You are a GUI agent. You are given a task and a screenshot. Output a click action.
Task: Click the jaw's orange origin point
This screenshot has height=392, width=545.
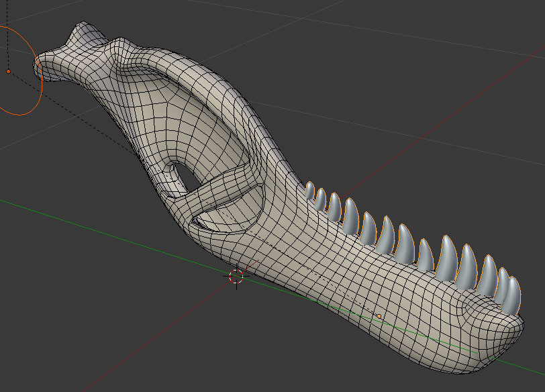tap(379, 316)
